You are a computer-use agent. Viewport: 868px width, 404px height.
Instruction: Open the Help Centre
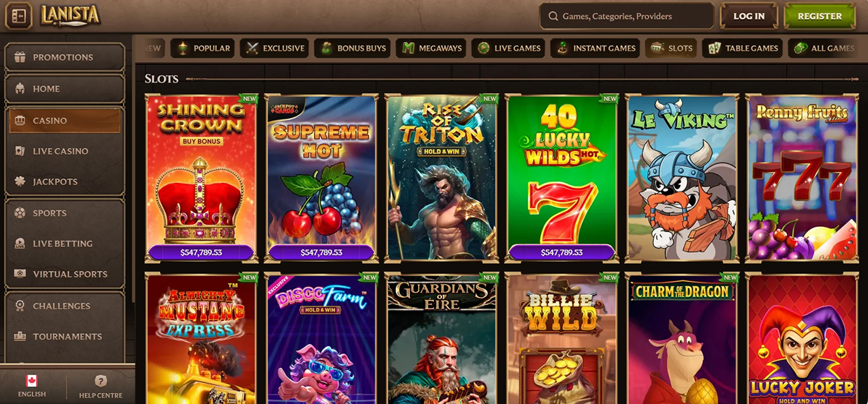coord(101,386)
